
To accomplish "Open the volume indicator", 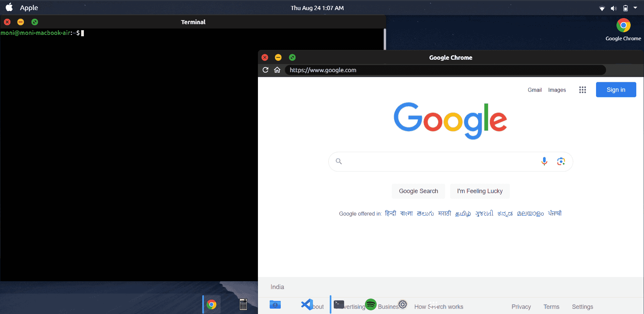I will [613, 8].
